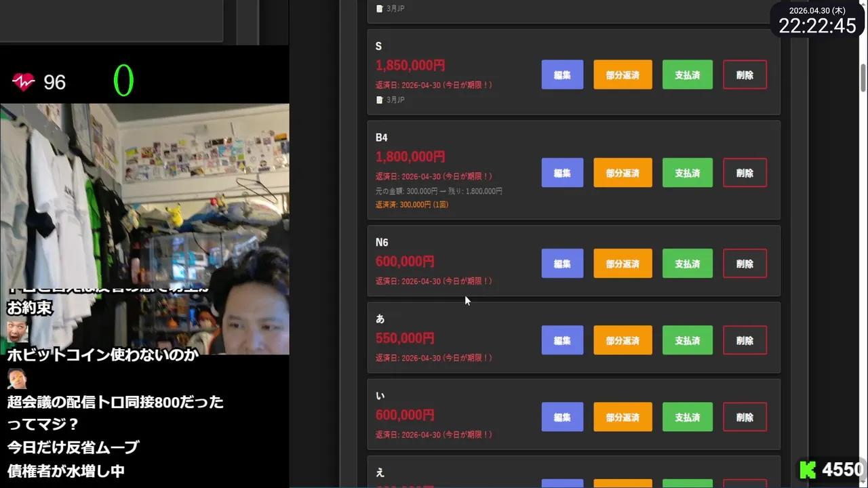This screenshot has width=868, height=488.
Task: Mark い debt as 支払済
Action: pos(687,417)
